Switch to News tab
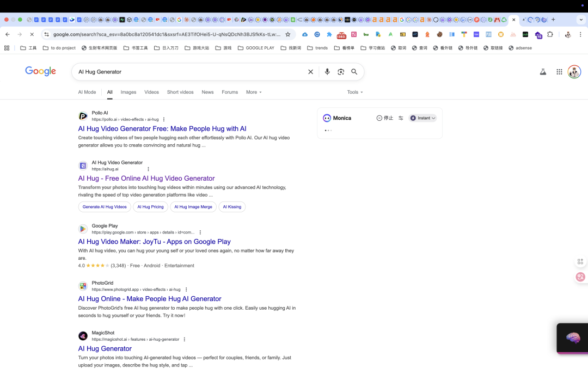 coord(207,92)
